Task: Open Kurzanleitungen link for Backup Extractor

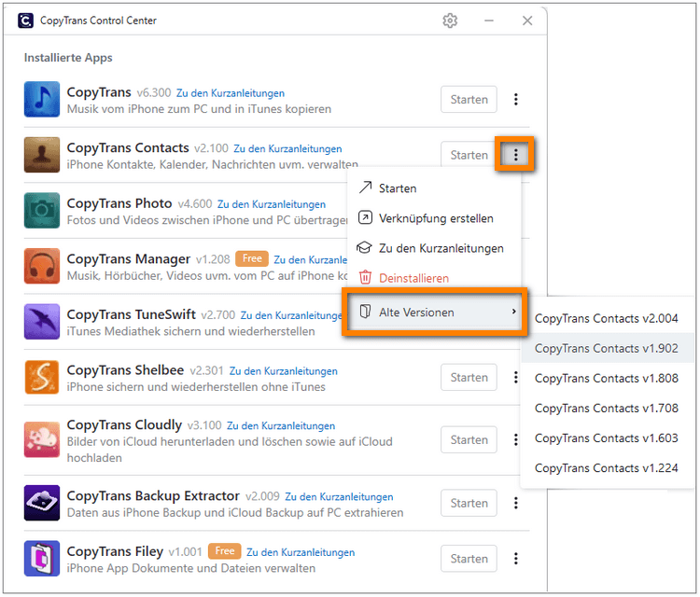Action: [x=340, y=496]
